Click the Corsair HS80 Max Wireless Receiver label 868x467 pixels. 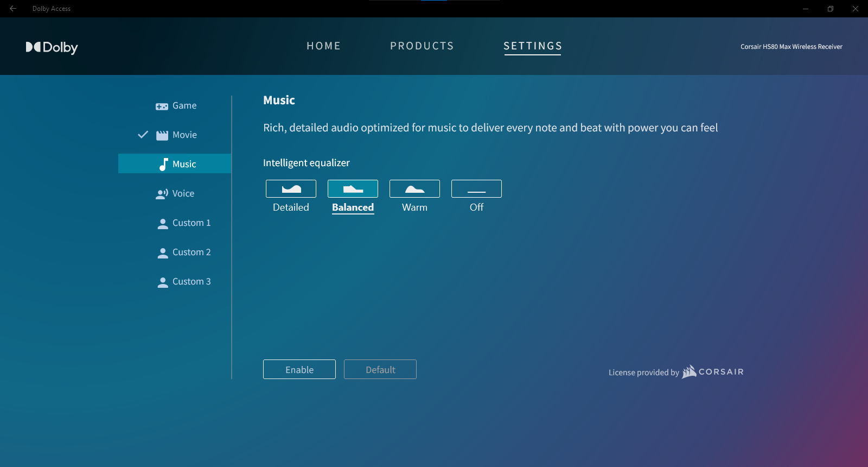[792, 47]
